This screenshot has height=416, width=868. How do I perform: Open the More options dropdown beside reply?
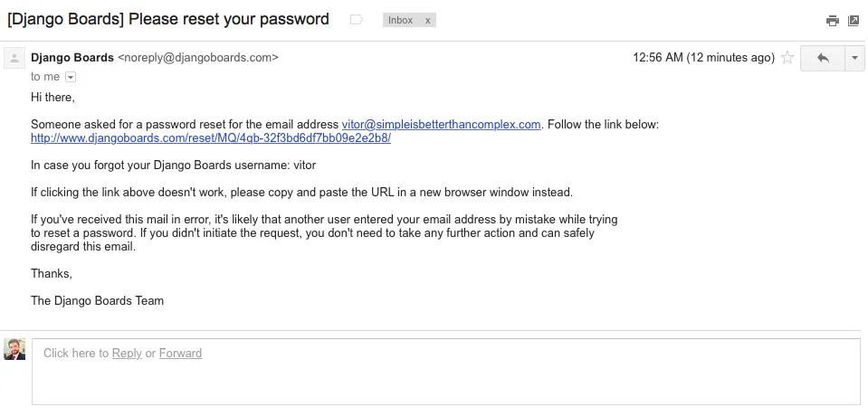pyautogui.click(x=855, y=58)
